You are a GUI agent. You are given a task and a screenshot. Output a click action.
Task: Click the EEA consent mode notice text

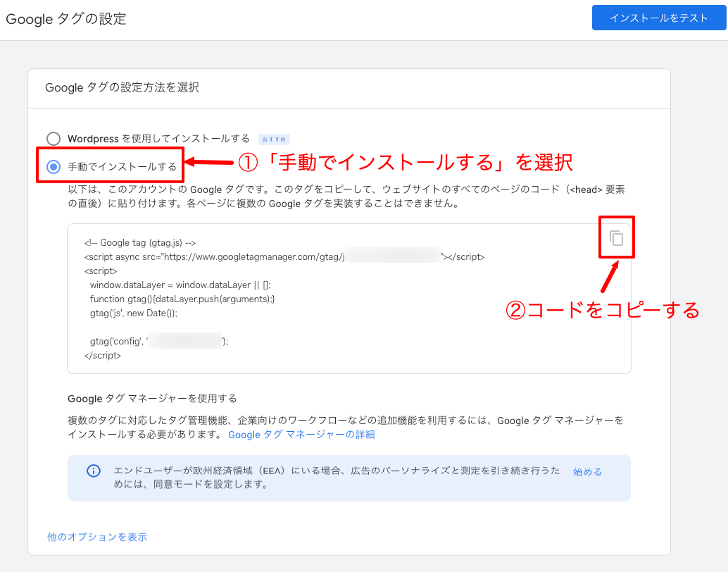point(337,477)
